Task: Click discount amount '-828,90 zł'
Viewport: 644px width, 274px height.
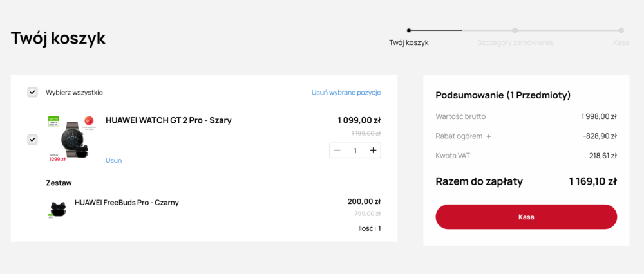Action: pyautogui.click(x=600, y=136)
